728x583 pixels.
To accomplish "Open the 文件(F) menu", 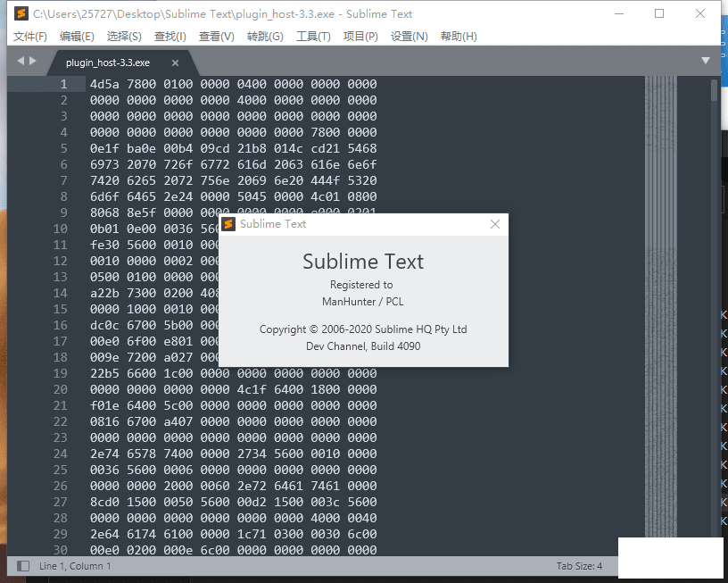I will pos(30,37).
